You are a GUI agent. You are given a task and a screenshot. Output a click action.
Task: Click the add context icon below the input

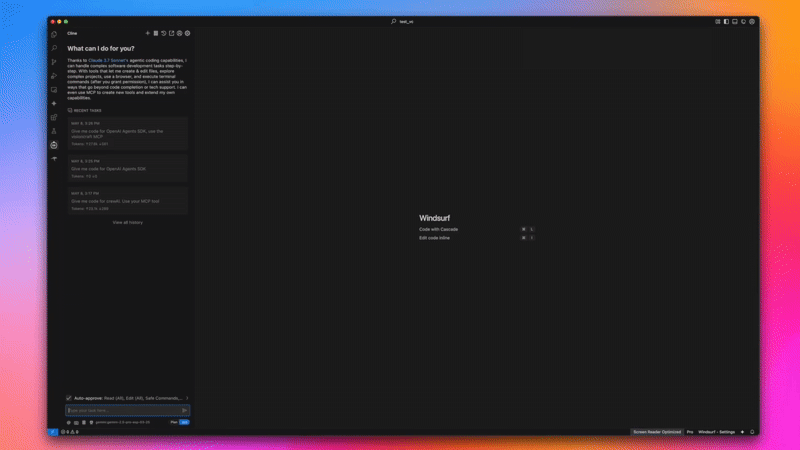pyautogui.click(x=69, y=422)
